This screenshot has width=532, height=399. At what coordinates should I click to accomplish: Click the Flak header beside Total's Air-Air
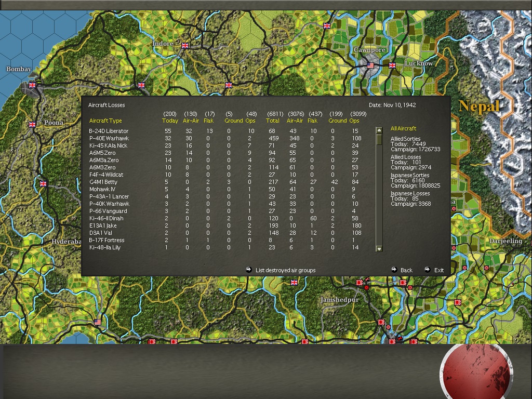tap(312, 121)
